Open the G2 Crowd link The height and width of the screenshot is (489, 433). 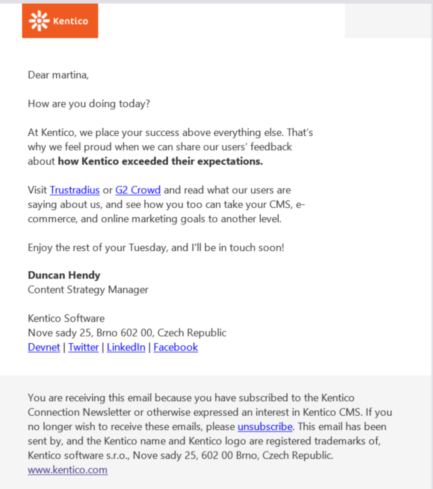click(138, 190)
